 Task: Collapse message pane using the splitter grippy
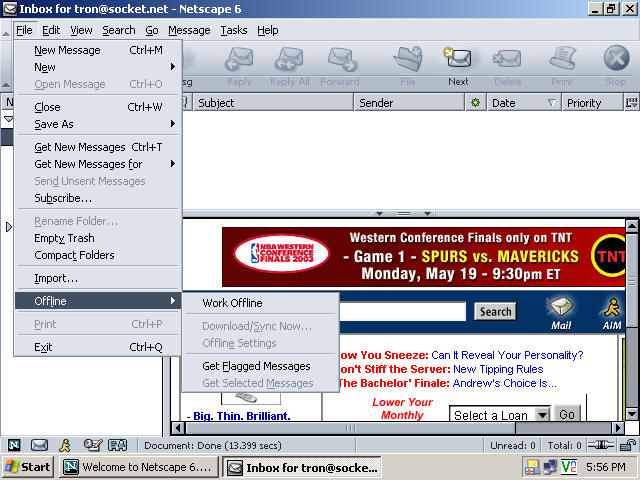tap(403, 213)
